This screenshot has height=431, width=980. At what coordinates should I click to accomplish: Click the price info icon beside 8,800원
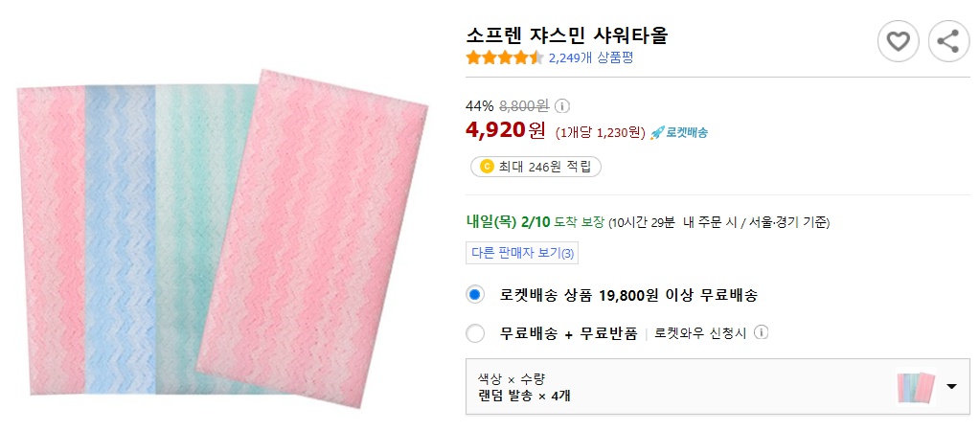[562, 105]
